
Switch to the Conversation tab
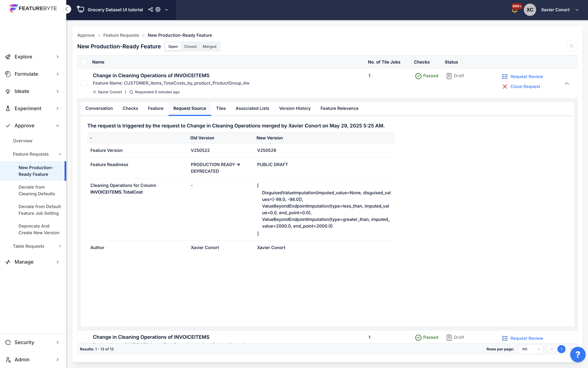click(99, 108)
